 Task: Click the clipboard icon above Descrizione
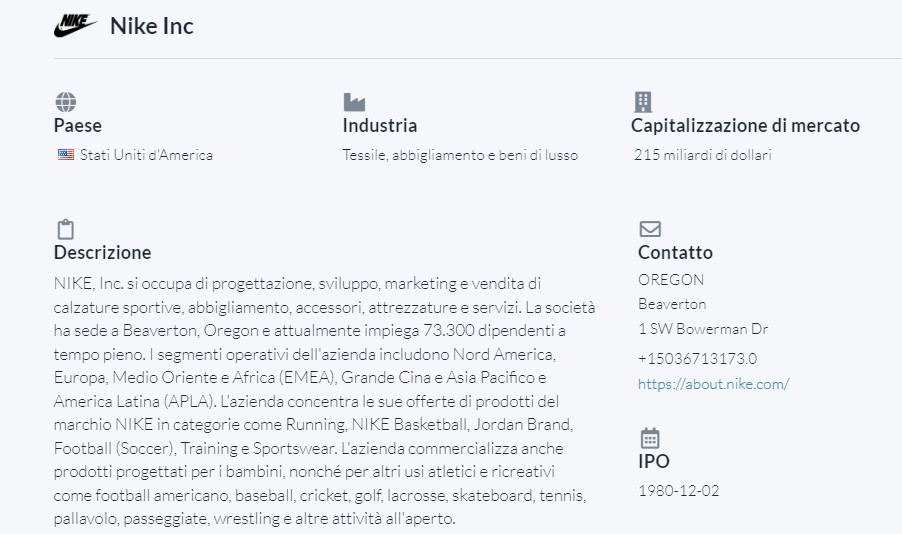(65, 229)
